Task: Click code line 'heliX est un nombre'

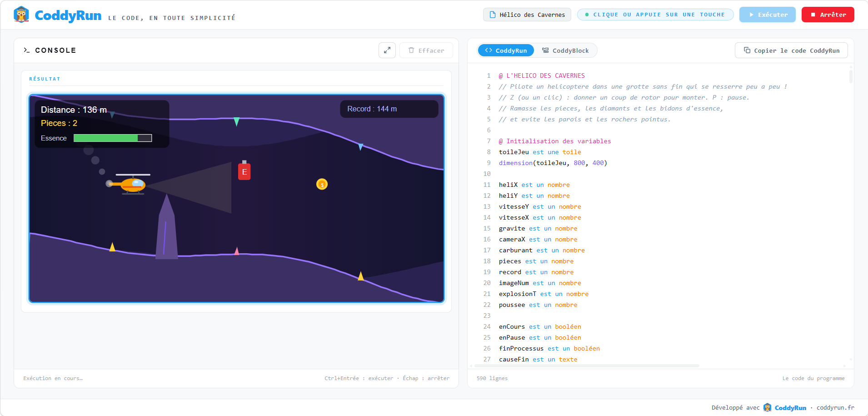Action: 534,185
